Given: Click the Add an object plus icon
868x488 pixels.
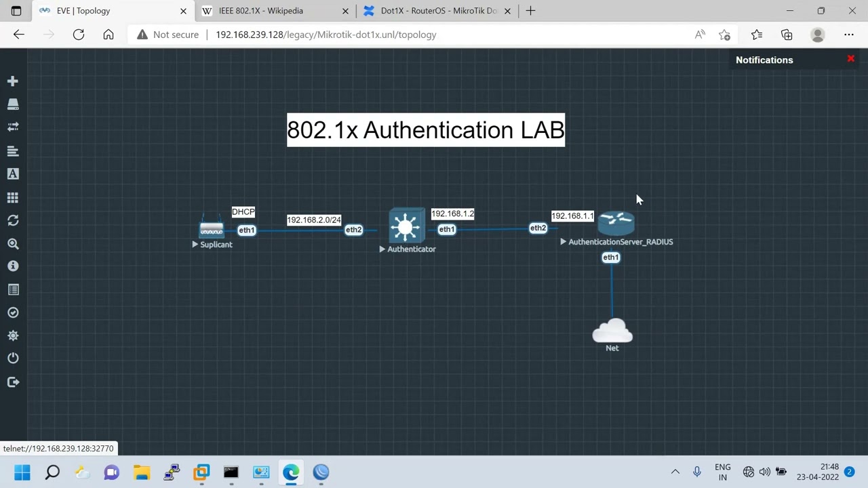Looking at the screenshot, I should 13,81.
